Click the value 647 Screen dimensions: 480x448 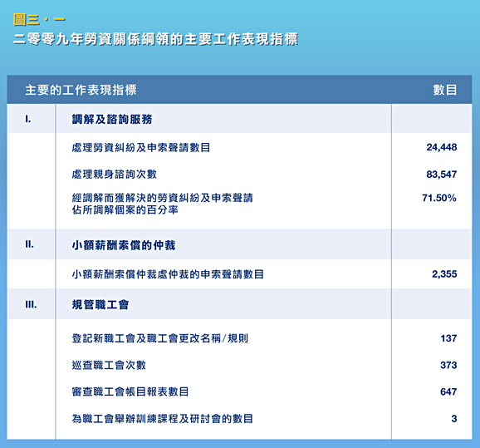(x=448, y=391)
